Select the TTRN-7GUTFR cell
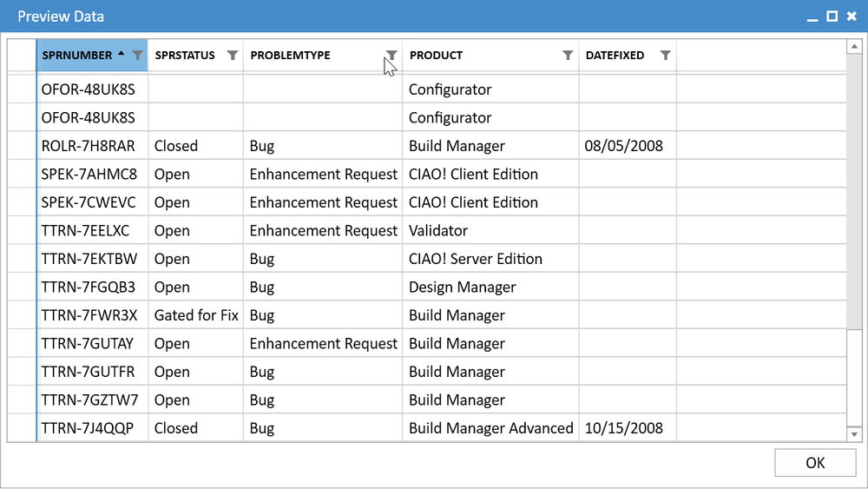 click(93, 372)
